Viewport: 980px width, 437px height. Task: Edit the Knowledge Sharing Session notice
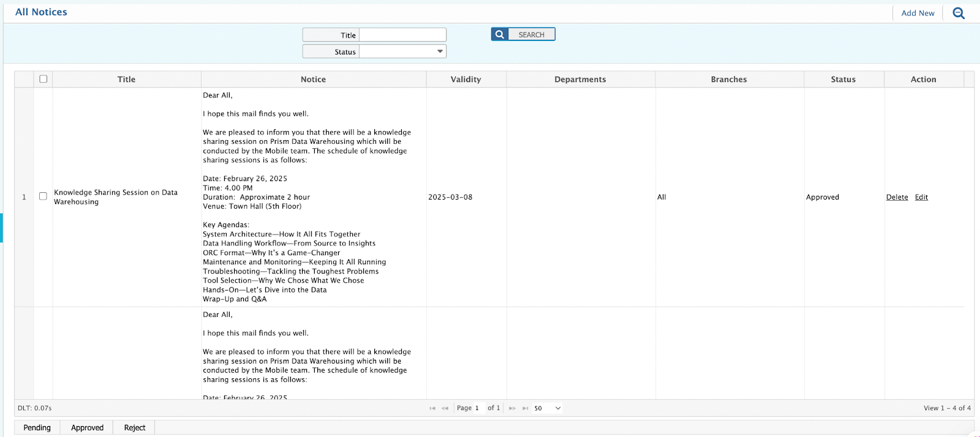coord(921,197)
